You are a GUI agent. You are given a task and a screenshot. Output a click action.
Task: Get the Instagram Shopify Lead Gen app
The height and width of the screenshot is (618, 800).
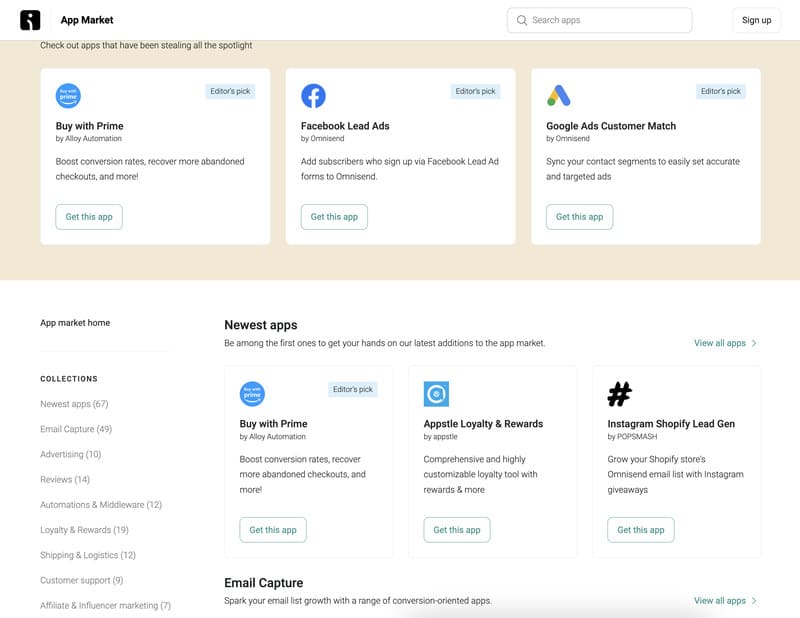click(x=641, y=530)
